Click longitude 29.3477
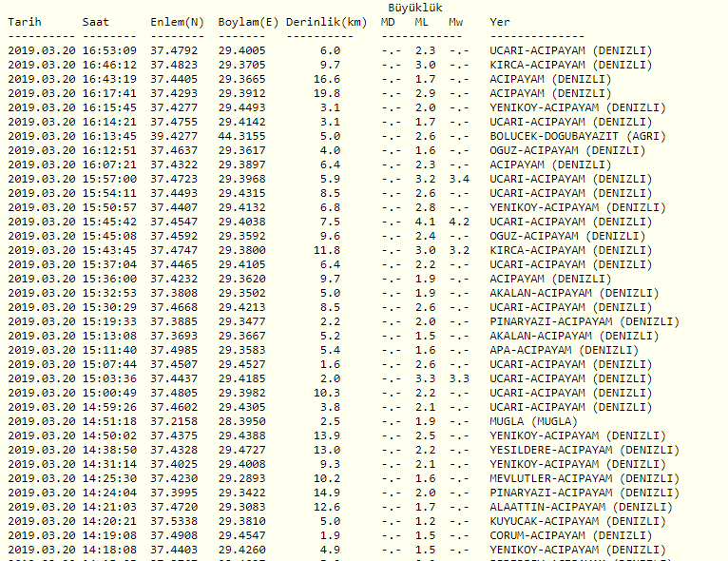 (242, 321)
